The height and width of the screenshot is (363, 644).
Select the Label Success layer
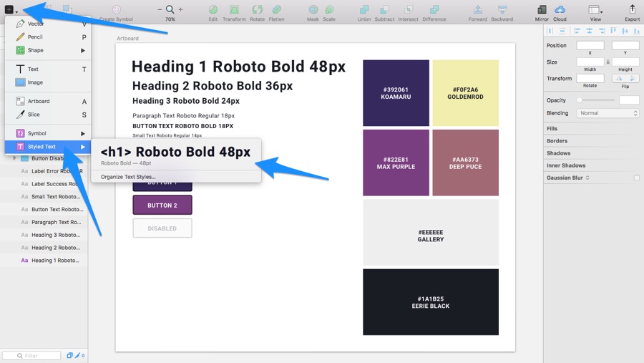pos(44,184)
